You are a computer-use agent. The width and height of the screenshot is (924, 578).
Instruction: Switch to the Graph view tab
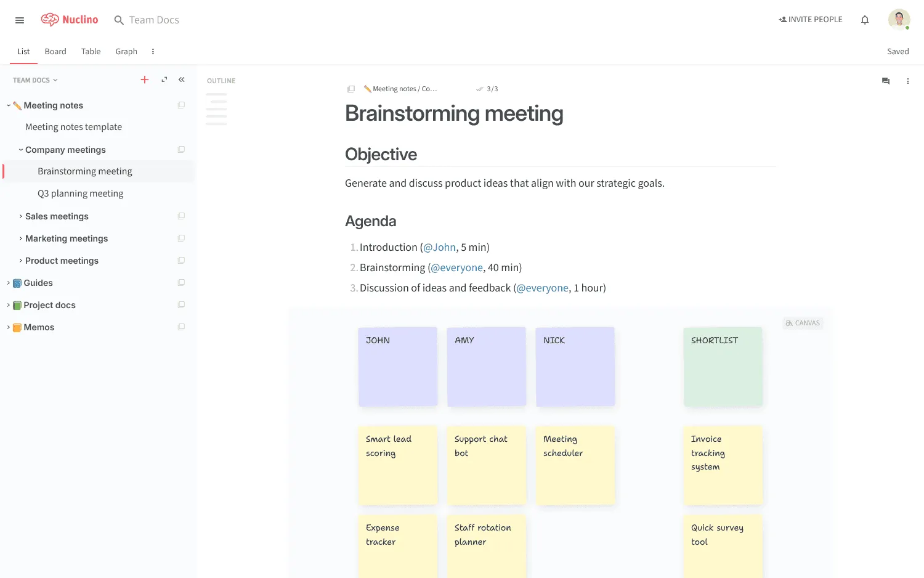pyautogui.click(x=126, y=52)
